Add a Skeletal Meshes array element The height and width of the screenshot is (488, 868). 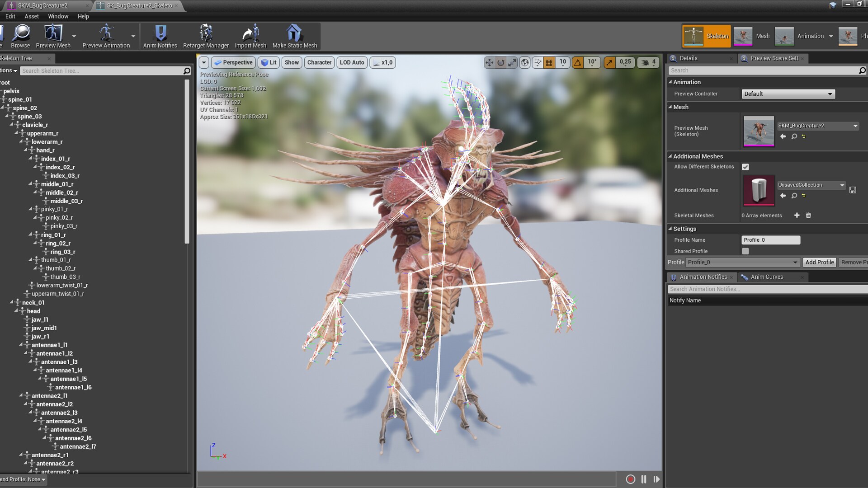[797, 216]
